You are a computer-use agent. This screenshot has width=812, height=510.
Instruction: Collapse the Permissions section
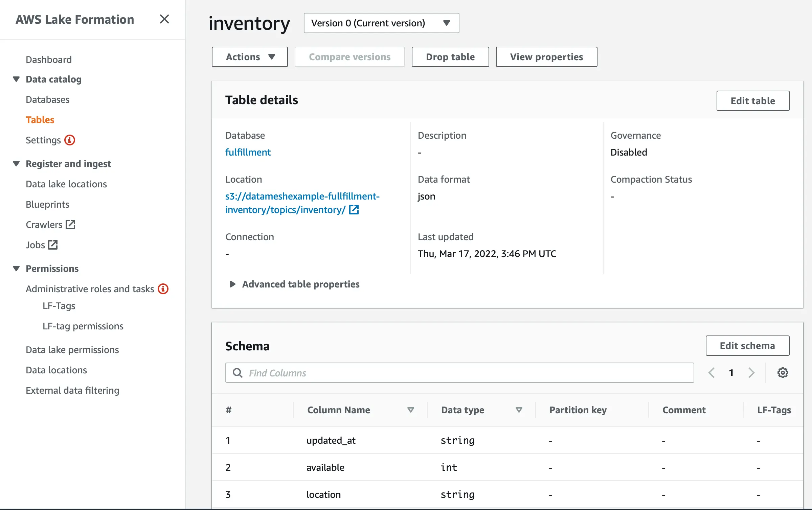click(16, 269)
